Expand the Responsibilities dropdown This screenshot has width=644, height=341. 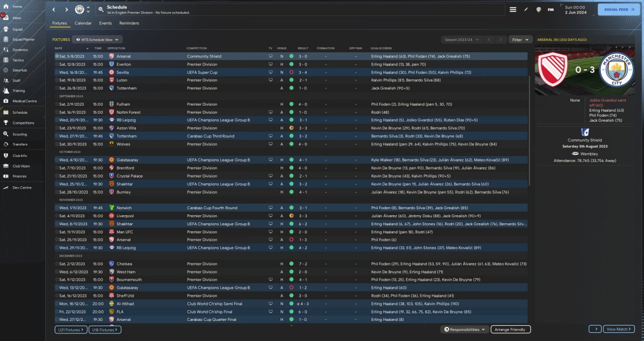click(464, 329)
